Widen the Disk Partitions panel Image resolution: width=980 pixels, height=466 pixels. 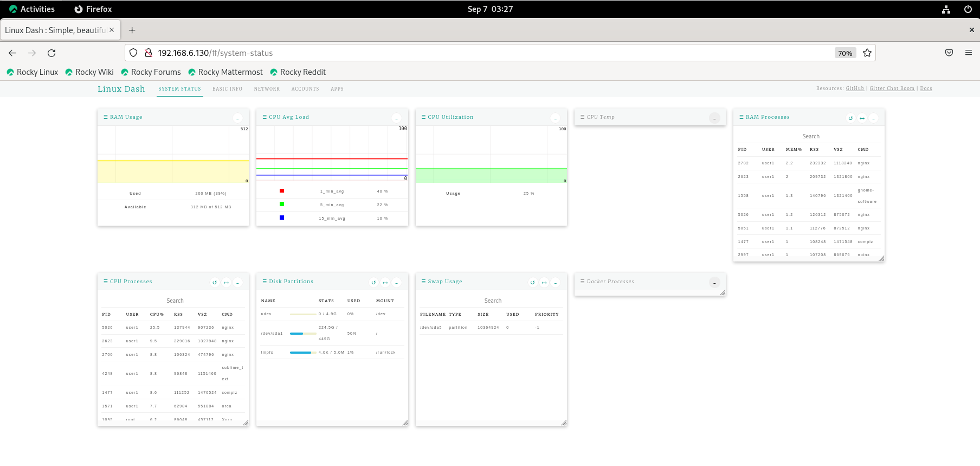385,282
